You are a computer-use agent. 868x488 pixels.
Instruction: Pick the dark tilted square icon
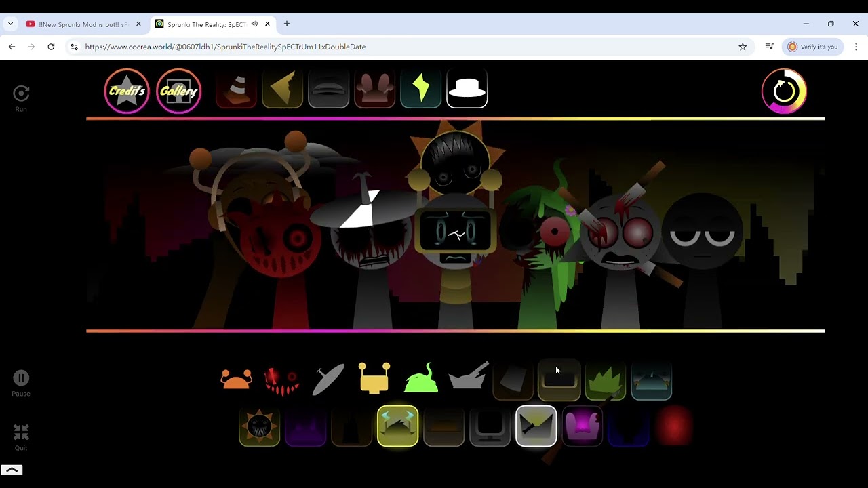click(513, 380)
